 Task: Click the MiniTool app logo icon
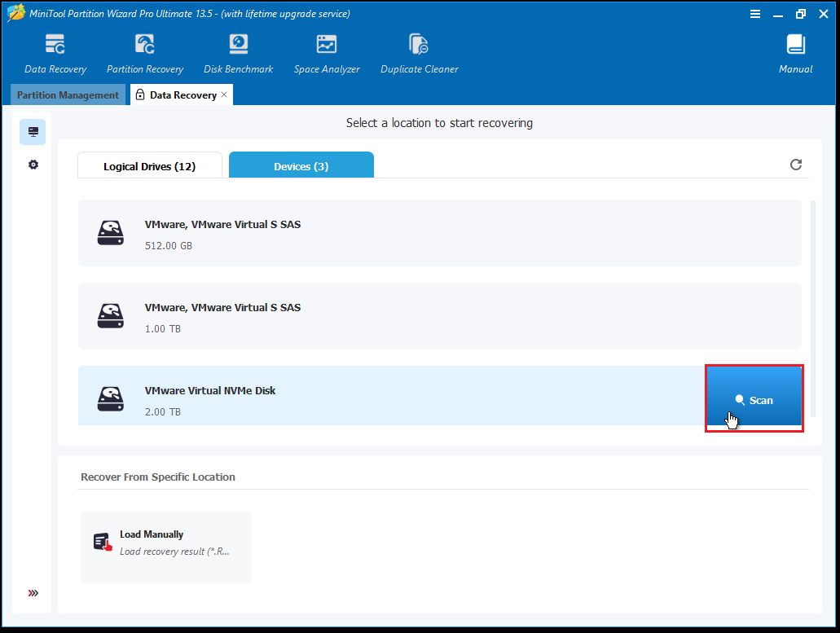[15, 13]
